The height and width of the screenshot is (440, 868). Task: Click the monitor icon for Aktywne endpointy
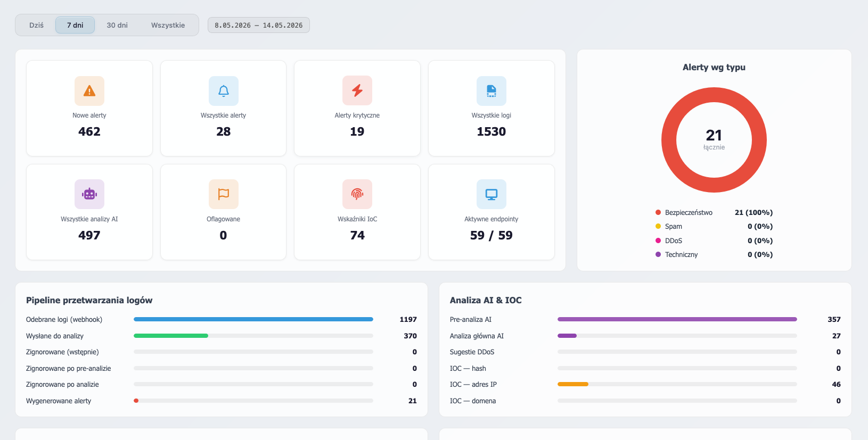[x=492, y=194]
